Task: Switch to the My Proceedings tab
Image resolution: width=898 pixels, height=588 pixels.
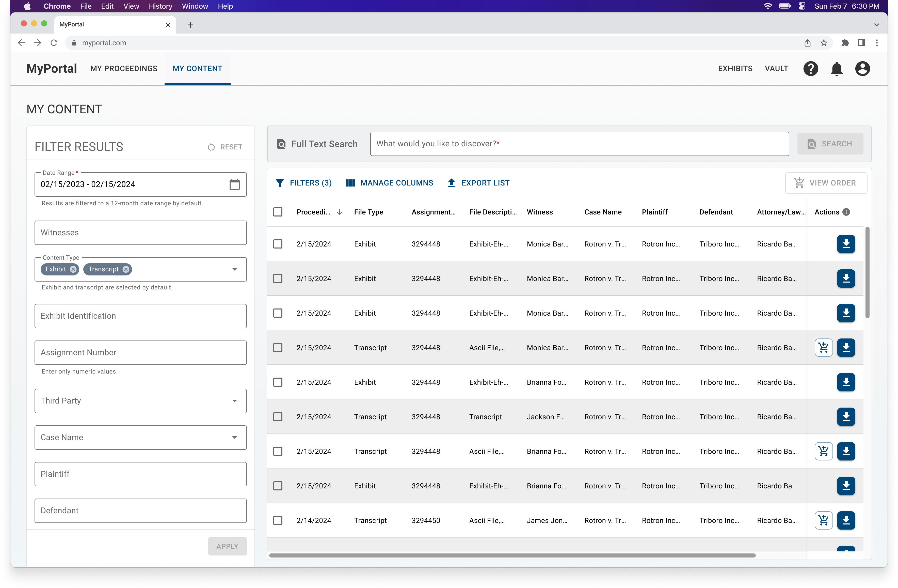Action: (x=124, y=69)
